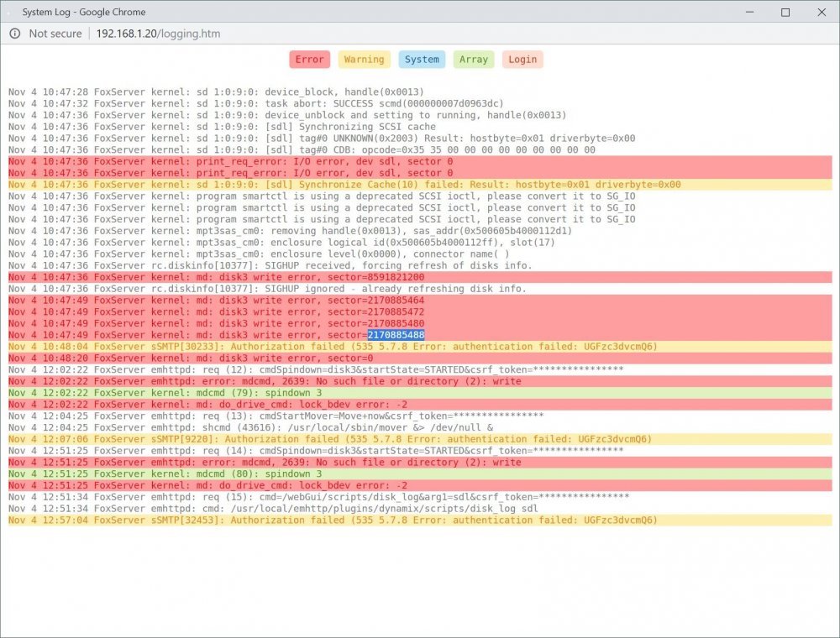
Task: Click line enclosure level(0x0000), connector name
Action: 259,254
